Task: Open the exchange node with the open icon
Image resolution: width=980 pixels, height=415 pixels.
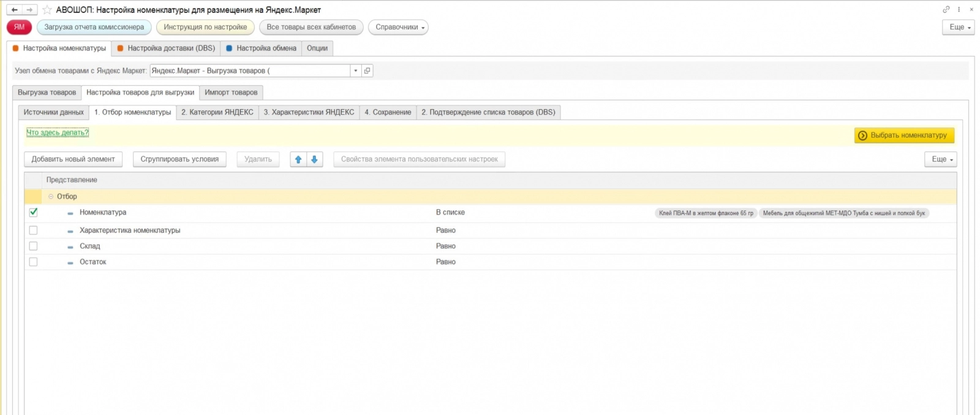Action: point(367,70)
